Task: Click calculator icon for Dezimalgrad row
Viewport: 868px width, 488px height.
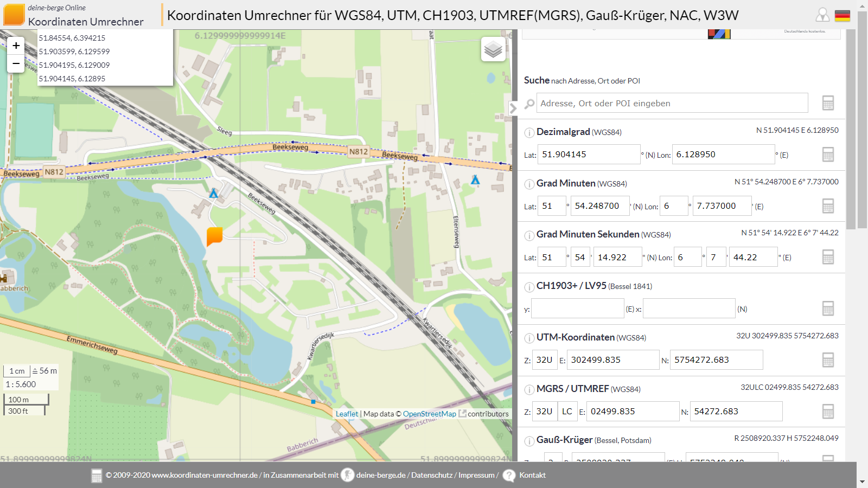Action: [x=828, y=155]
